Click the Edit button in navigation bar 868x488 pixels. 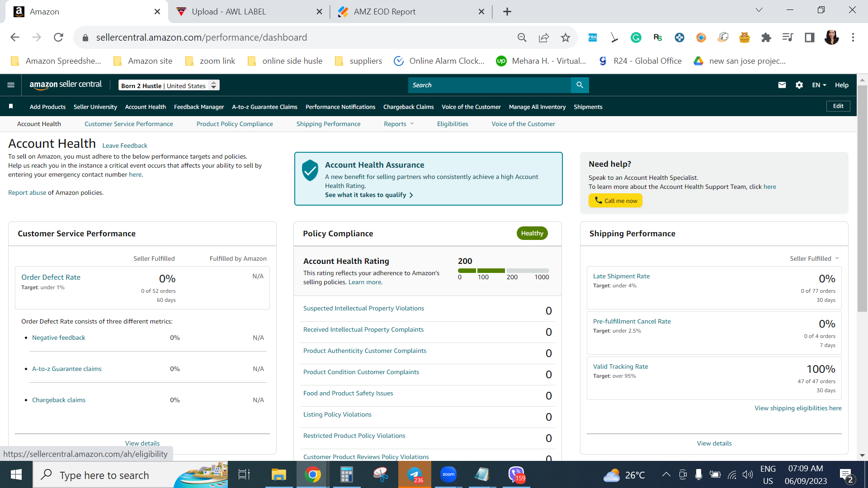(x=839, y=106)
